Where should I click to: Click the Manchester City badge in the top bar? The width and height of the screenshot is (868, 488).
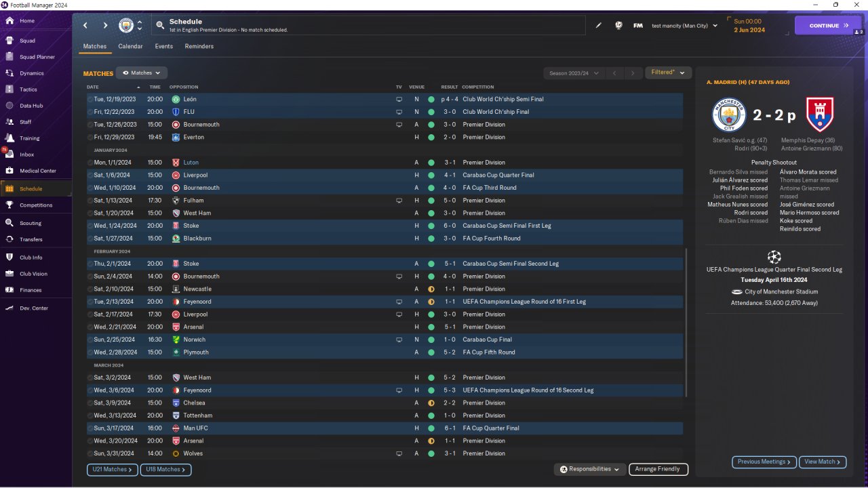(126, 26)
